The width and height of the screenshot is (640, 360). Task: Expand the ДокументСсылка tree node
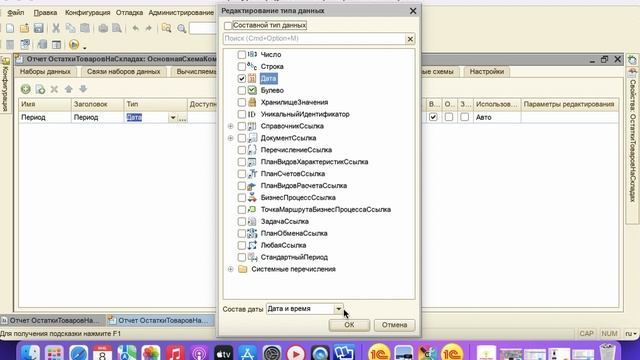pyautogui.click(x=231, y=138)
